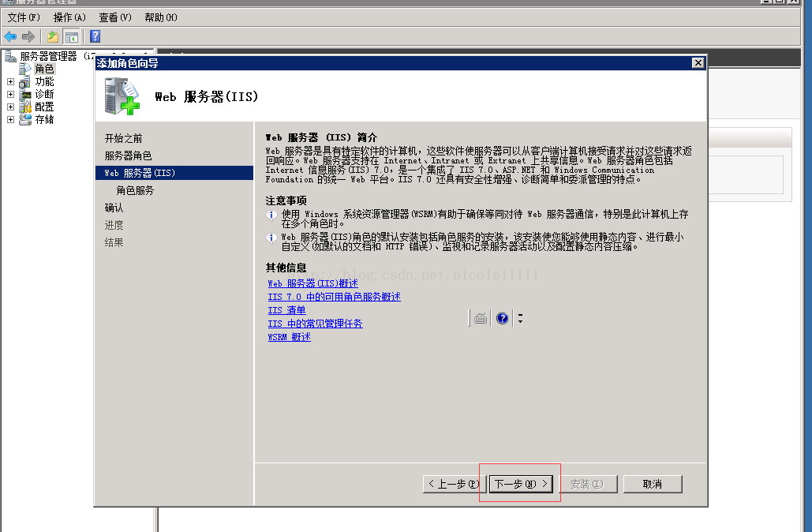The image size is (812, 532).
Task: Expand the 功能 tree node
Action: pos(10,81)
